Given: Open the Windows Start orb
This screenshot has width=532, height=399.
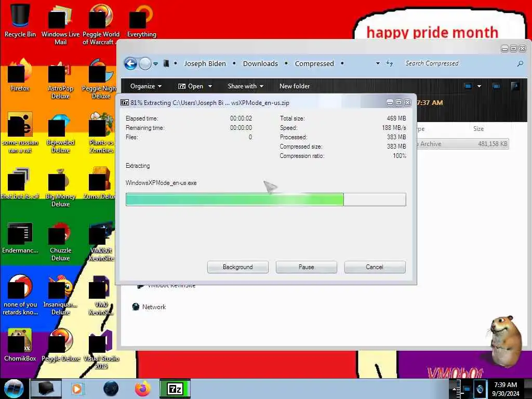Looking at the screenshot, I should coord(14,389).
